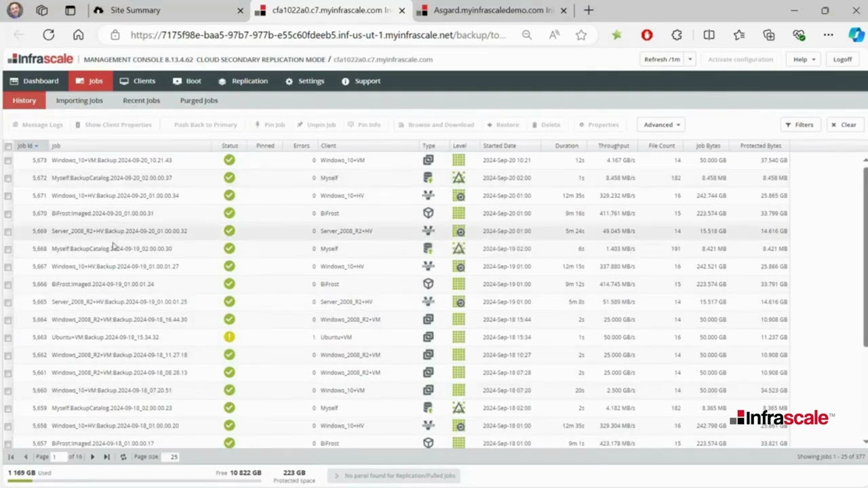Image resolution: width=868 pixels, height=488 pixels.
Task: Check the box for job 5,660
Action: click(8, 390)
